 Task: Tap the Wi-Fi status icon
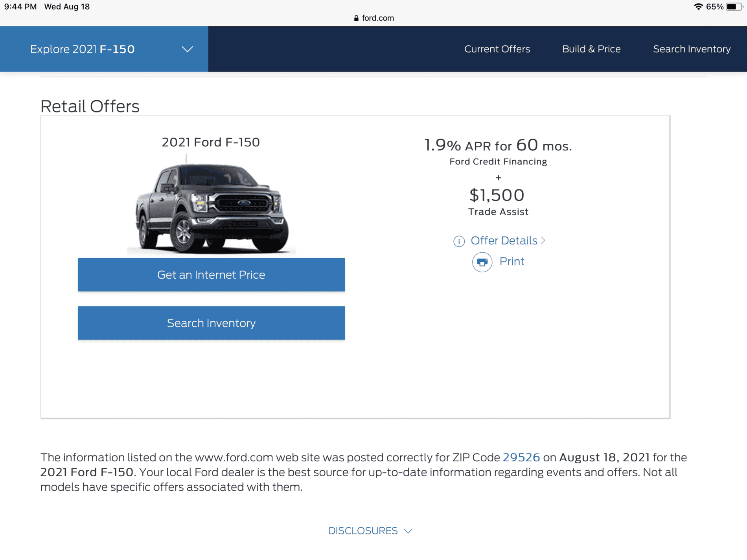point(698,7)
